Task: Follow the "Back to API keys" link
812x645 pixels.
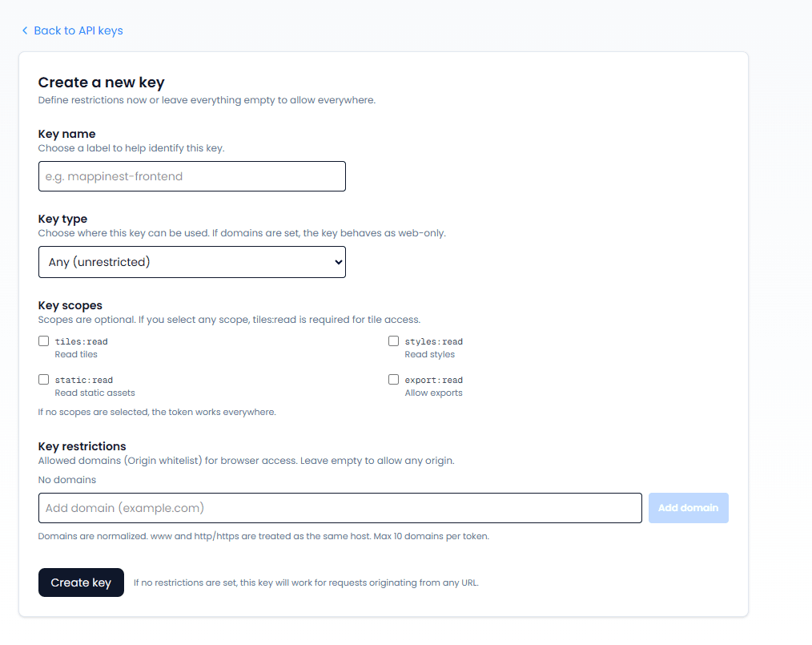Action: click(x=78, y=30)
